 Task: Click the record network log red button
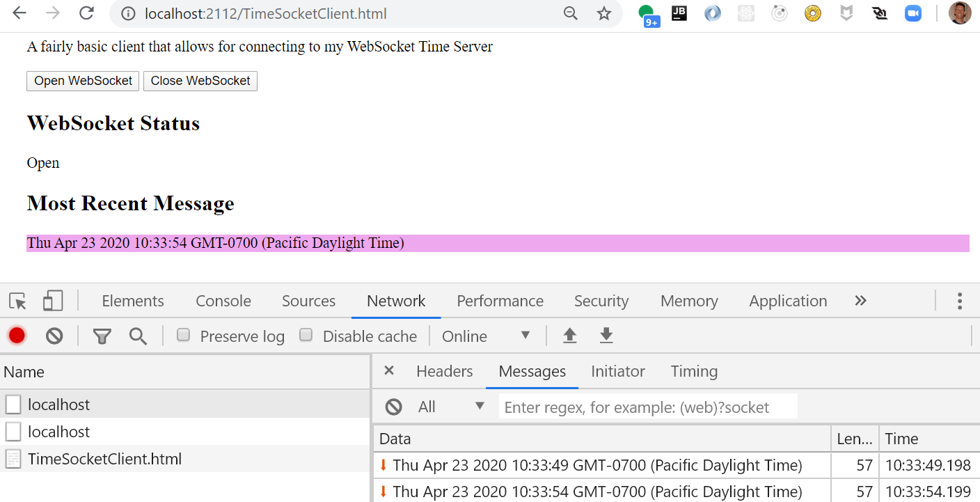(17, 336)
